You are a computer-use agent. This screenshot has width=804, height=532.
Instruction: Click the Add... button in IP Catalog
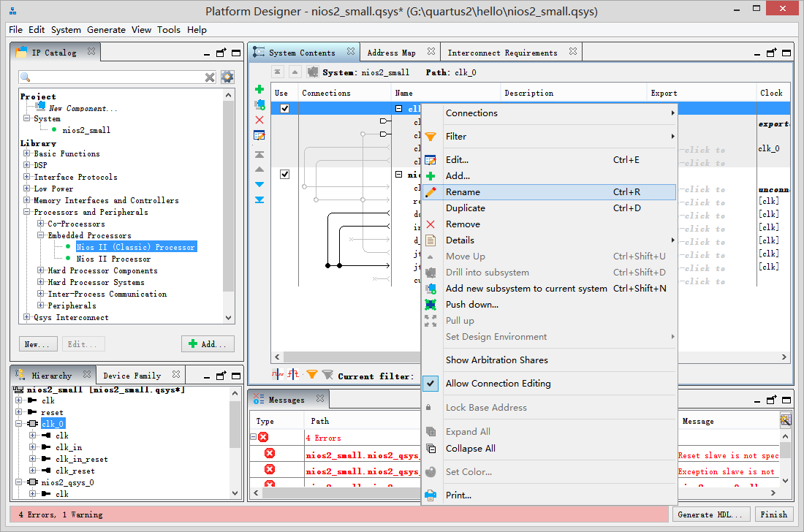click(x=208, y=344)
